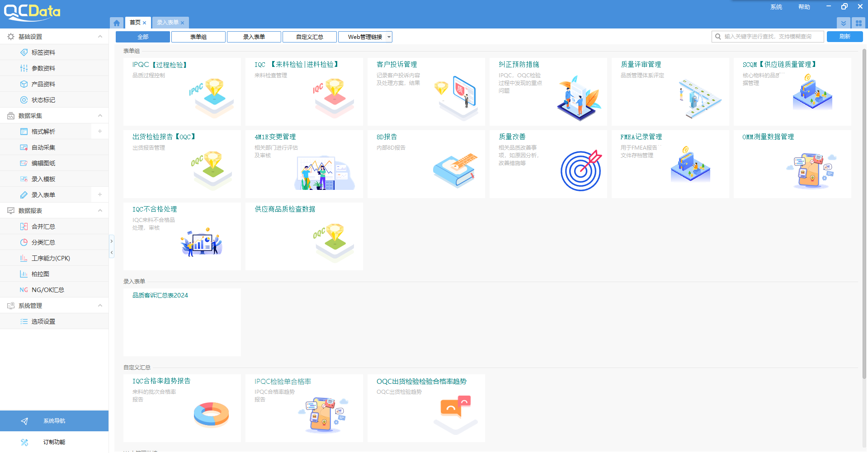Open the SCQM【供应链质量管理】 card

click(x=793, y=92)
